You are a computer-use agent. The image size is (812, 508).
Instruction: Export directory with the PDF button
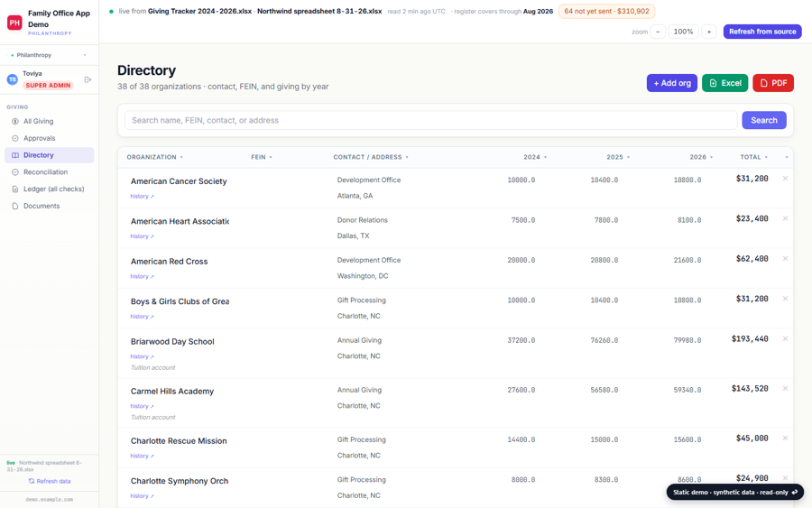click(x=772, y=83)
